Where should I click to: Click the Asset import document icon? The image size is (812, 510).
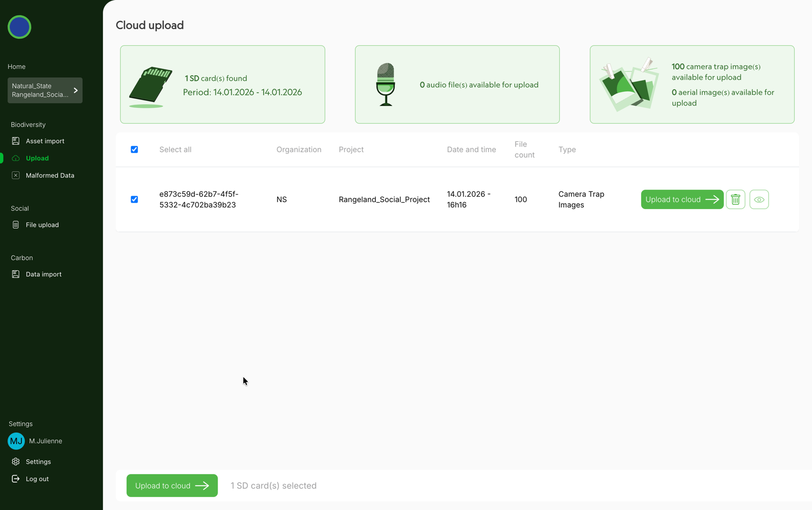pyautogui.click(x=16, y=141)
